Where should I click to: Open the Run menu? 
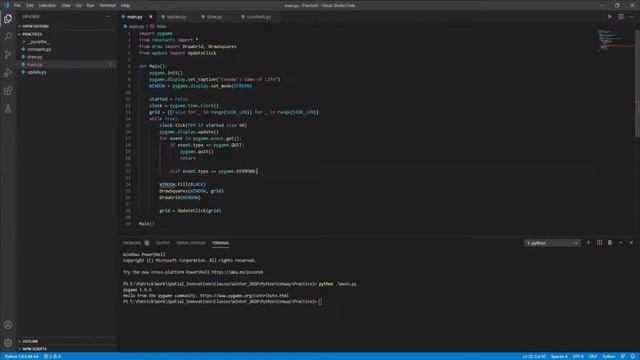tap(90, 5)
